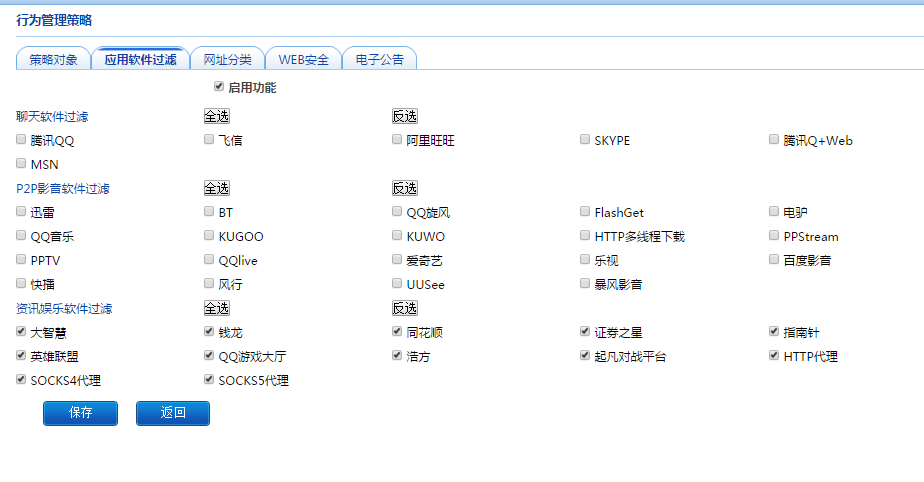Tick the 暴风影音 checkbox
924x482 pixels.
tap(585, 283)
